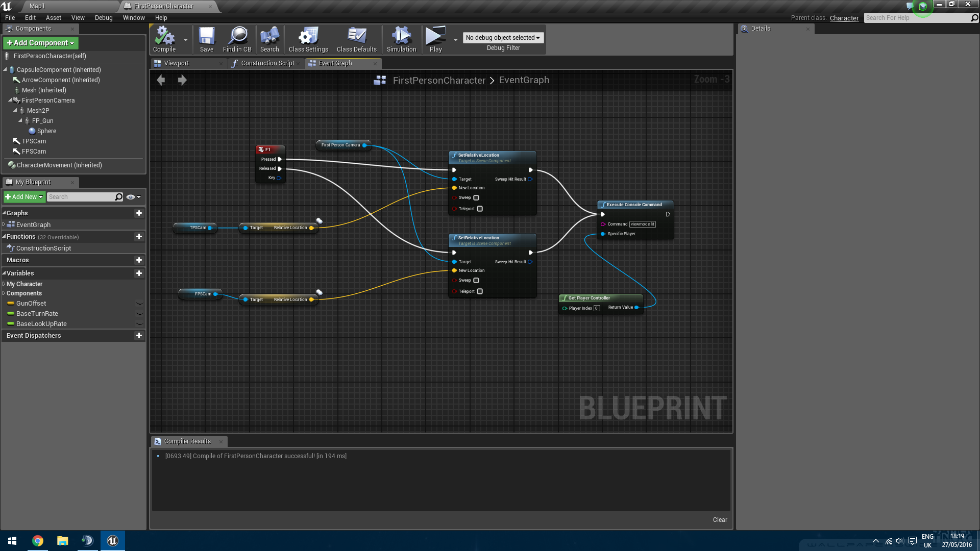
Task: Open Class Settings from toolbar
Action: pos(308,39)
